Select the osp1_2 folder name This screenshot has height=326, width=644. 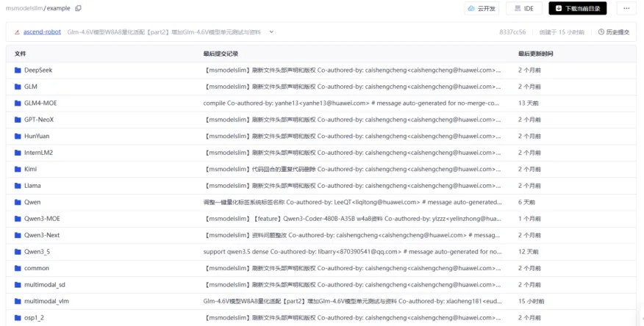pyautogui.click(x=34, y=318)
